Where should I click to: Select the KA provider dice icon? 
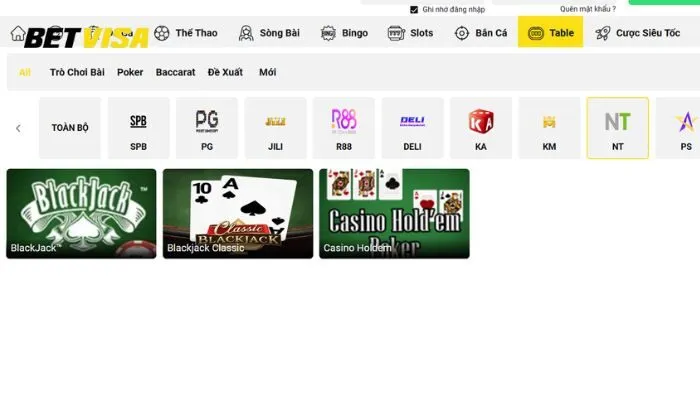[x=481, y=128]
